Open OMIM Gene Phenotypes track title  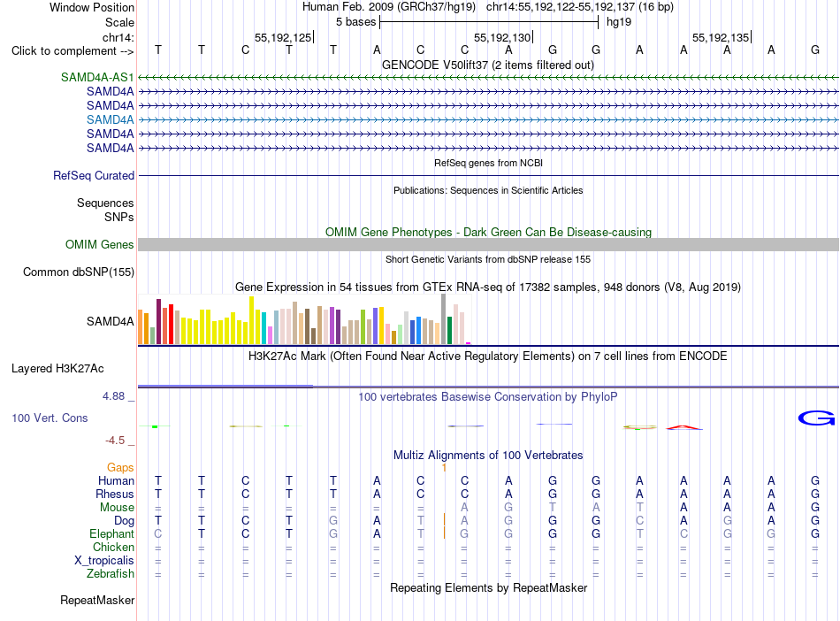point(488,232)
